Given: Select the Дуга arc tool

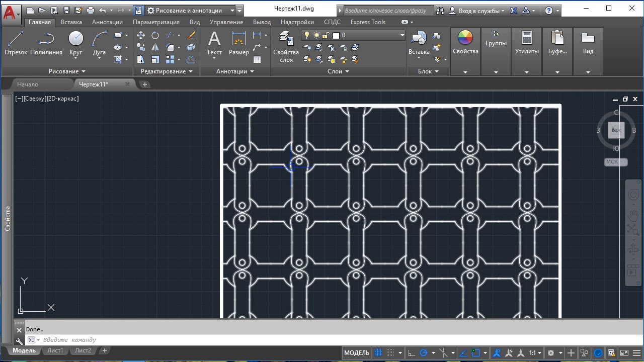Looking at the screenshot, I should pos(99,43).
